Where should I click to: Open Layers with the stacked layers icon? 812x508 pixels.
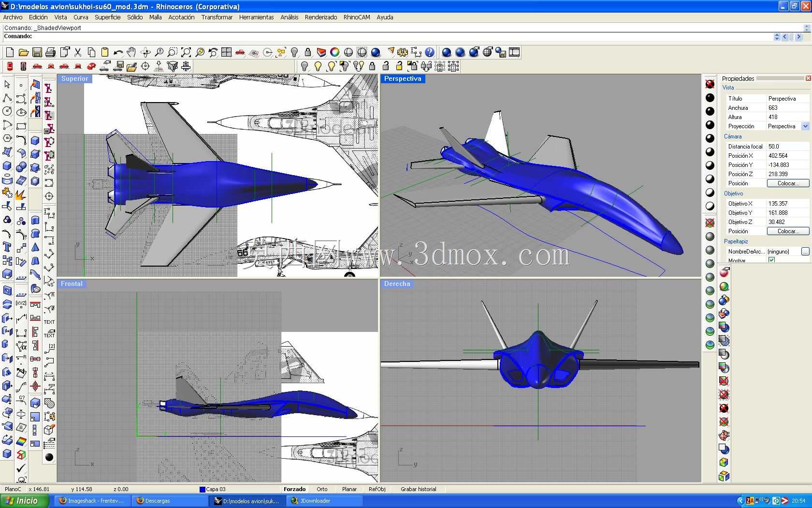click(x=321, y=52)
